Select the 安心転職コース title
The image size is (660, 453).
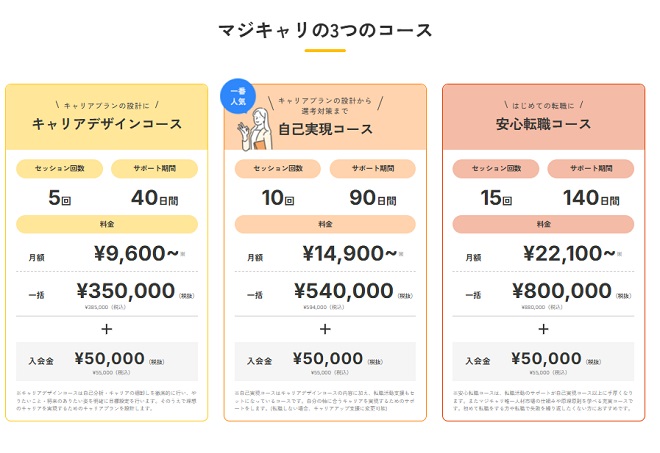[543, 125]
